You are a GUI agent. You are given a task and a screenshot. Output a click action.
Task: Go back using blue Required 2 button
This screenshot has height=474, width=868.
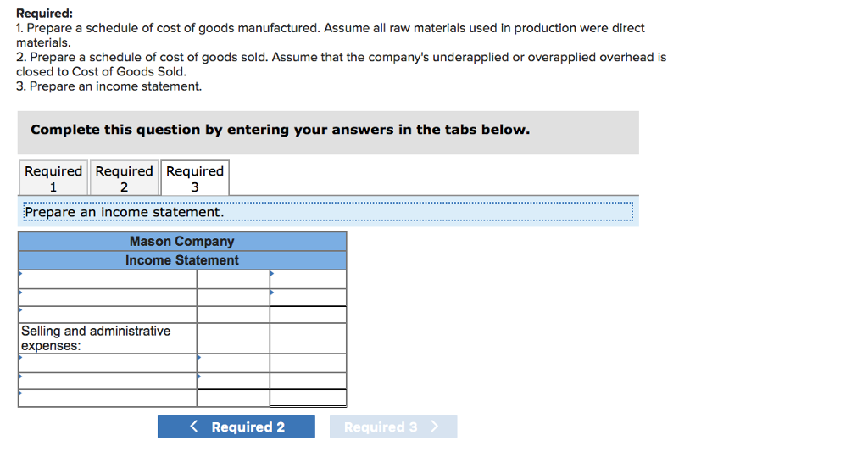coord(236,427)
